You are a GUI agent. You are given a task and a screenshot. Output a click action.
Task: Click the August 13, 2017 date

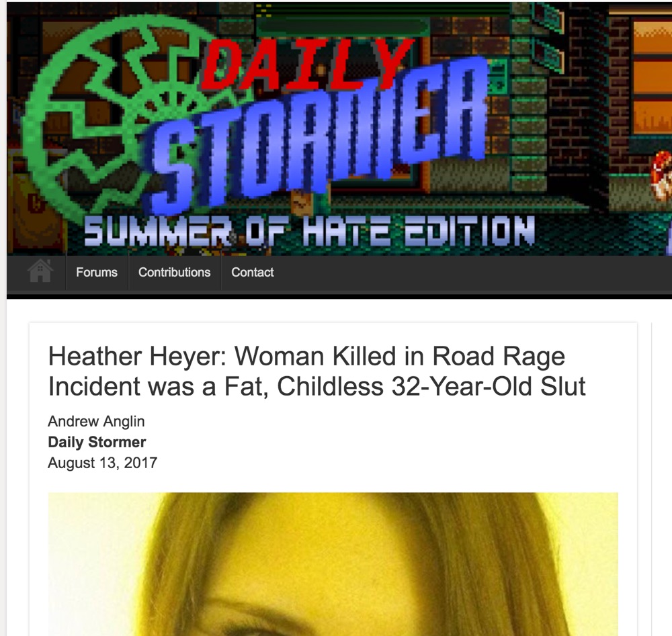102,463
